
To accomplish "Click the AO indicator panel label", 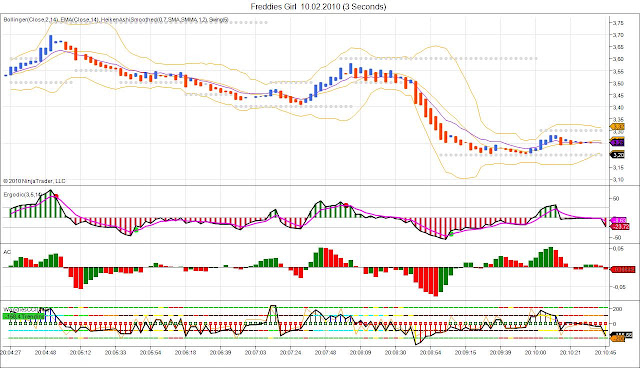I will click(x=7, y=252).
